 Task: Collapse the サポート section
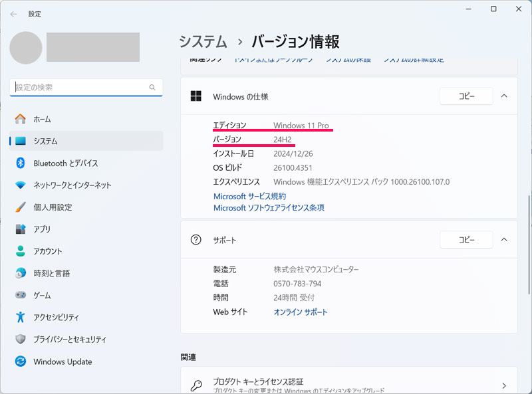504,240
